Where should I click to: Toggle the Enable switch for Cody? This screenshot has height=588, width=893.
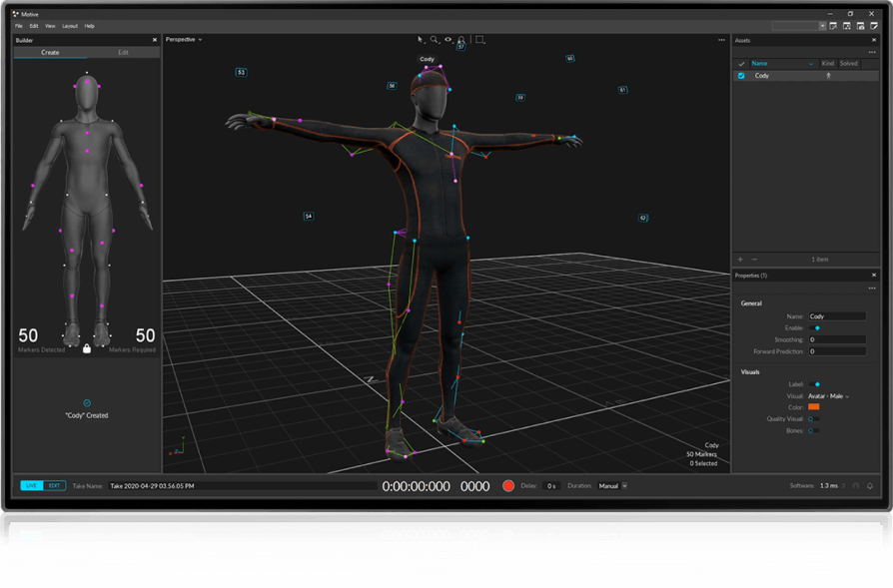pos(814,327)
